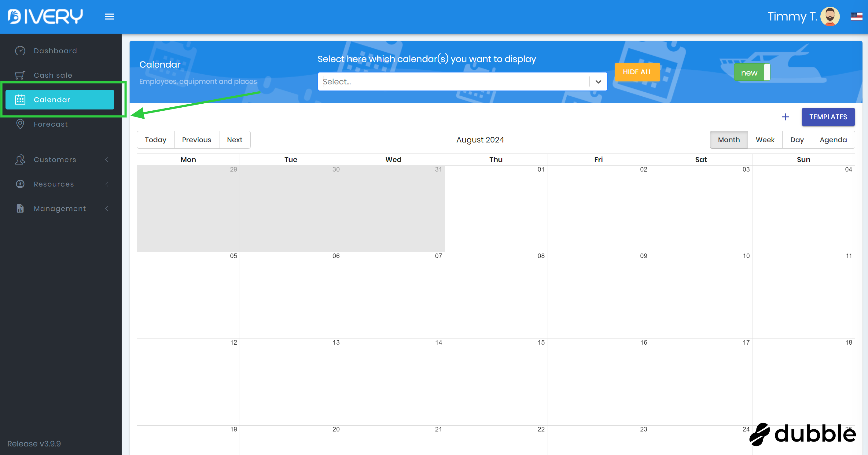Image resolution: width=868 pixels, height=455 pixels.
Task: Open Dashboard menu item
Action: [x=60, y=51]
